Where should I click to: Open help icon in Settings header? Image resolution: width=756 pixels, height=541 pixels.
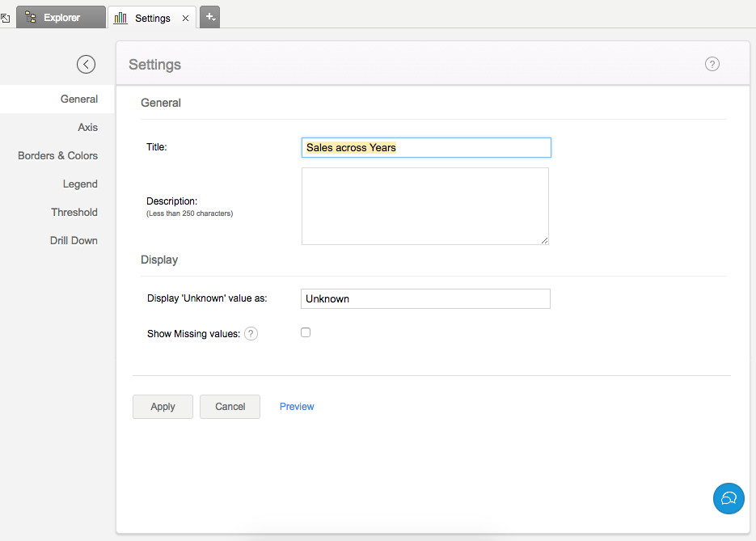coord(712,65)
